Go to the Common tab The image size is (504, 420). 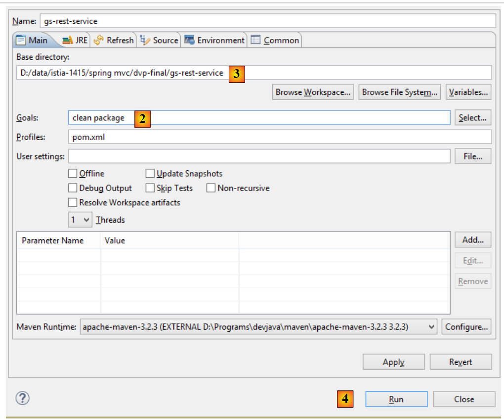coord(275,40)
